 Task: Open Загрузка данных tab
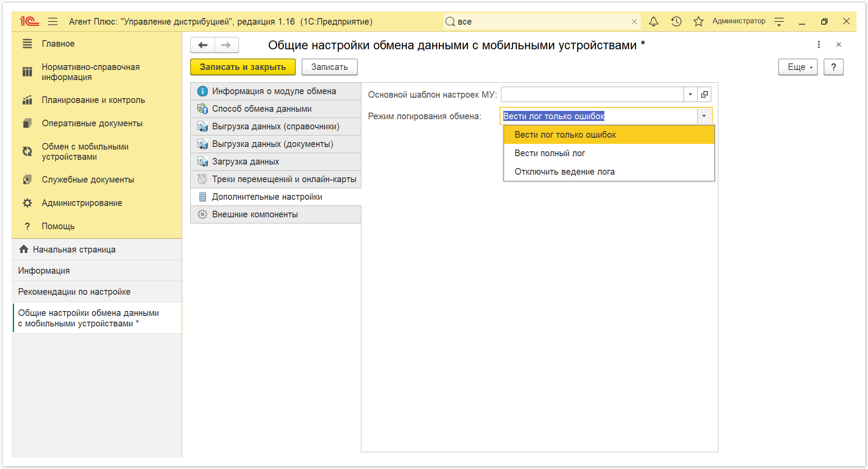click(x=276, y=161)
